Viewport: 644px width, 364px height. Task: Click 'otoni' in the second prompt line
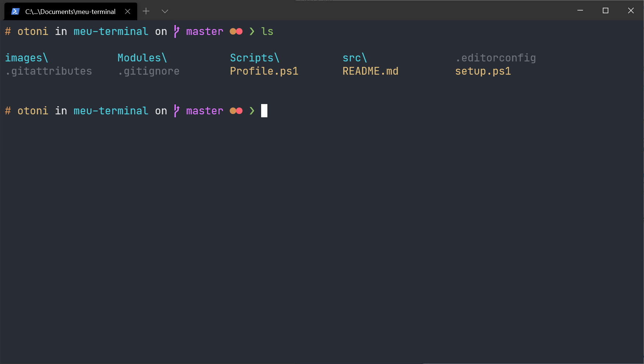(x=33, y=111)
